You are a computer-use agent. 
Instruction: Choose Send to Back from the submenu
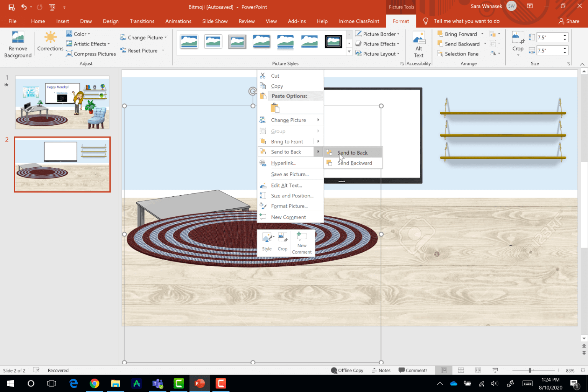[352, 152]
